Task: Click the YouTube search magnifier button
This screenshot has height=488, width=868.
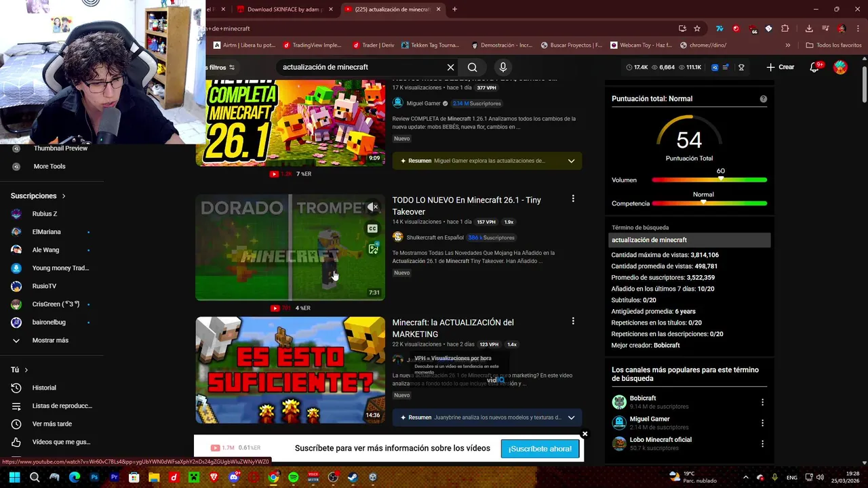Action: coord(472,67)
